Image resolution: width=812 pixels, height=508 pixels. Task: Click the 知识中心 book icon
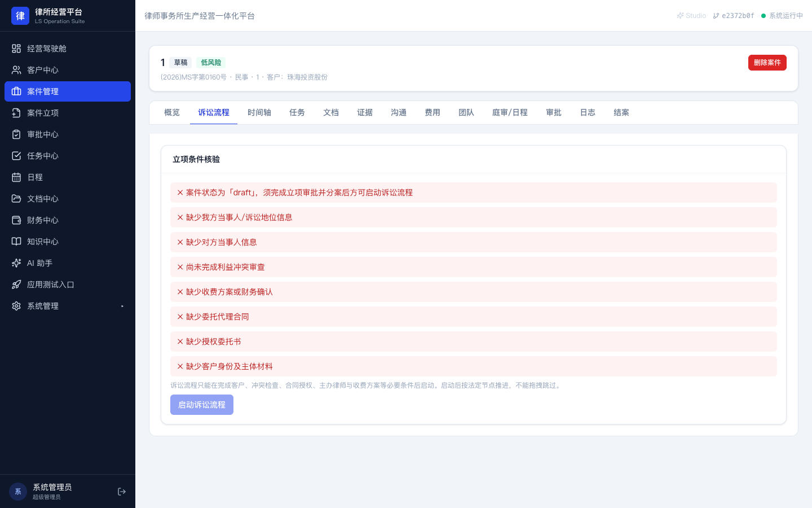click(16, 242)
